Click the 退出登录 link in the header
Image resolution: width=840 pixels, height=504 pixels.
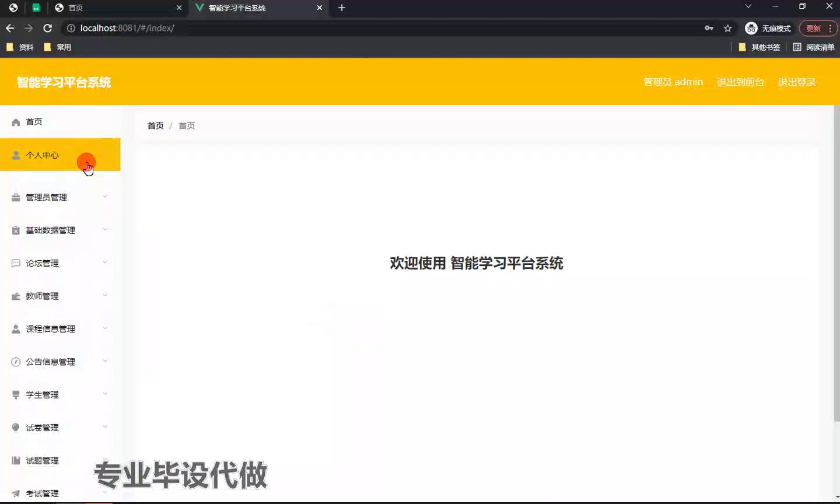[797, 82]
